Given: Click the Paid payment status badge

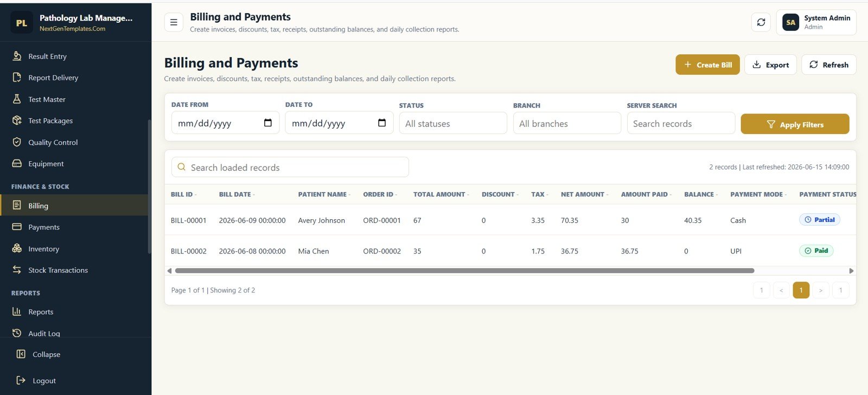Looking at the screenshot, I should pyautogui.click(x=816, y=251).
